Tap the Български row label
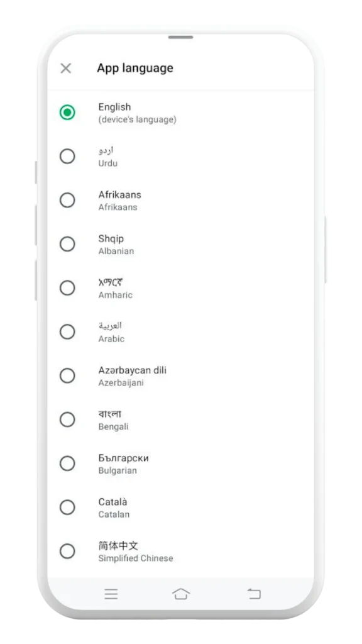 [123, 458]
